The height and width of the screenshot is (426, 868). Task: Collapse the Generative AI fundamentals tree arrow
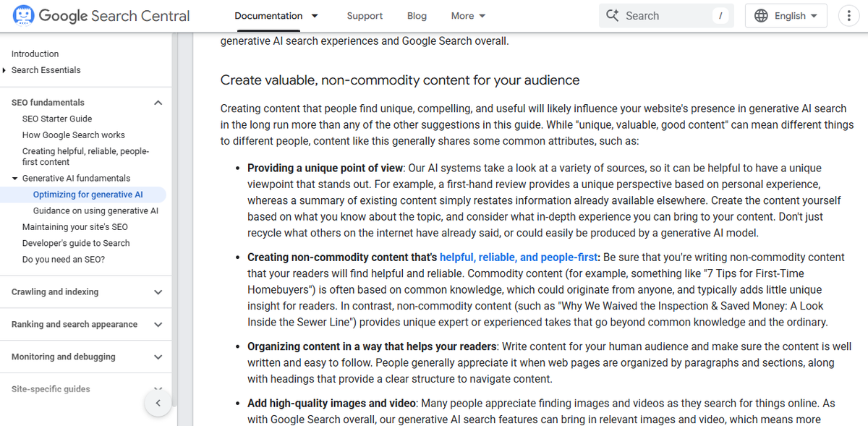(15, 179)
